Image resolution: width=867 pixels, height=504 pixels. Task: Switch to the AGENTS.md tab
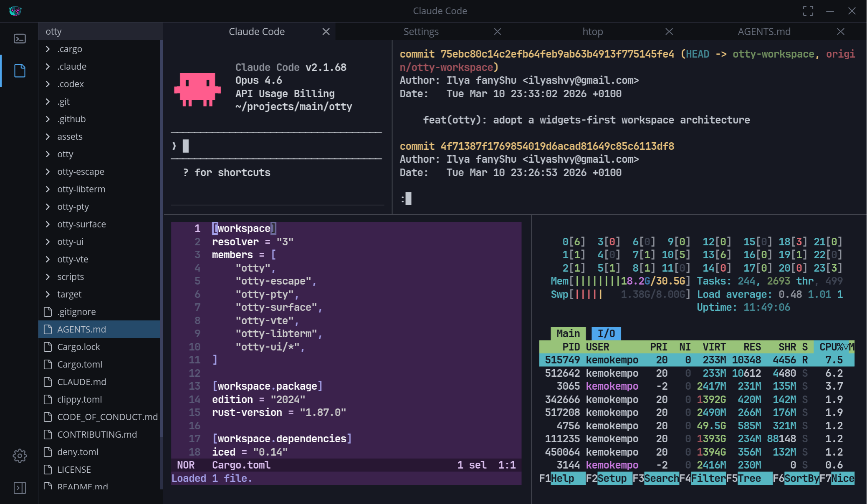[764, 32]
